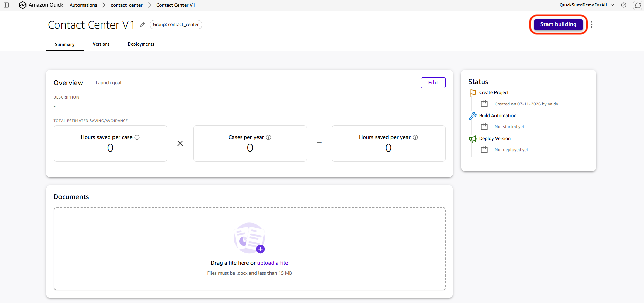Show info for Hours saved per case
This screenshot has height=303, width=644.
pos(137,137)
